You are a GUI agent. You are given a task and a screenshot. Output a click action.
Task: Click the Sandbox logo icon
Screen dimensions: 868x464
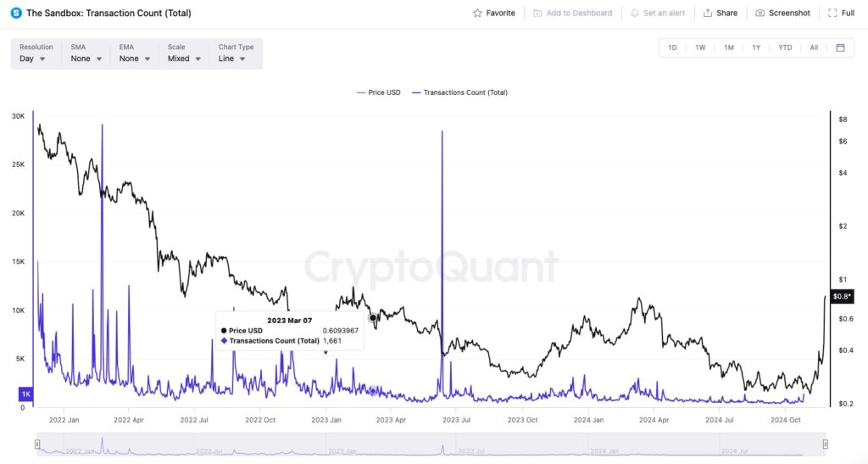pos(16,13)
